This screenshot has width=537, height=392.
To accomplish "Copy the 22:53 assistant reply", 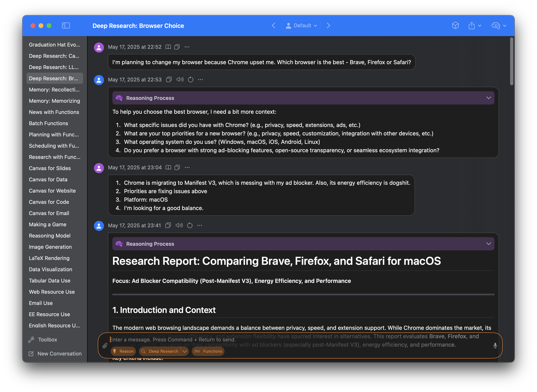I will tap(169, 79).
